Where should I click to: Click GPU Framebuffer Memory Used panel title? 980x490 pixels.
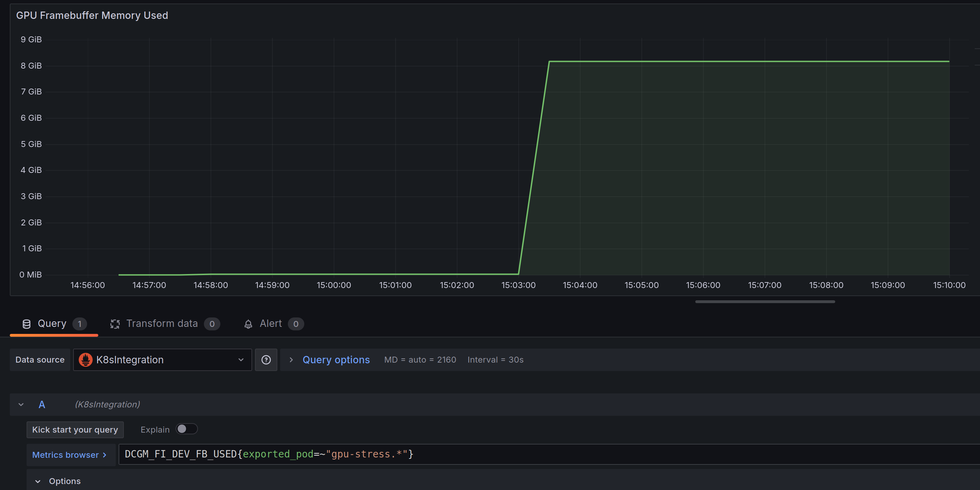[92, 15]
